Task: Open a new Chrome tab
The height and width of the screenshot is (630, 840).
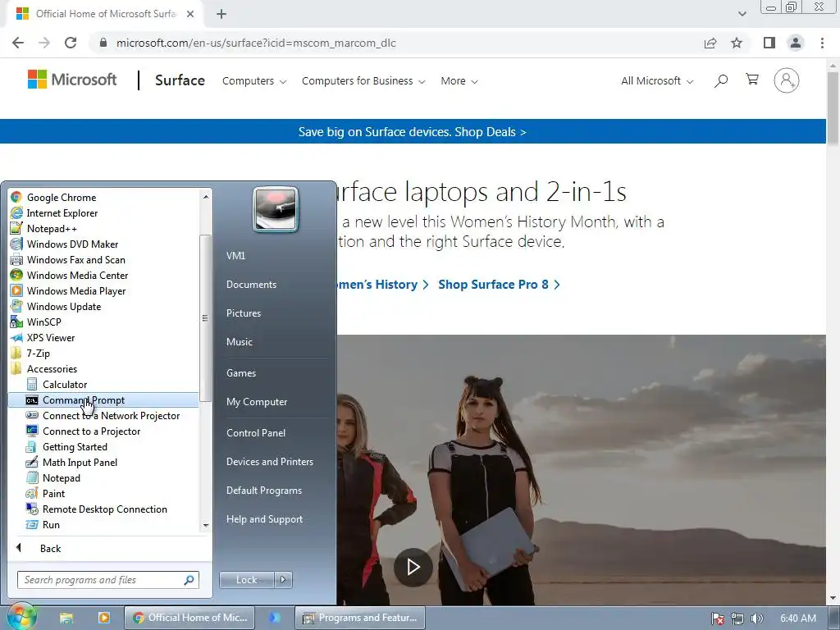Action: 221,14
